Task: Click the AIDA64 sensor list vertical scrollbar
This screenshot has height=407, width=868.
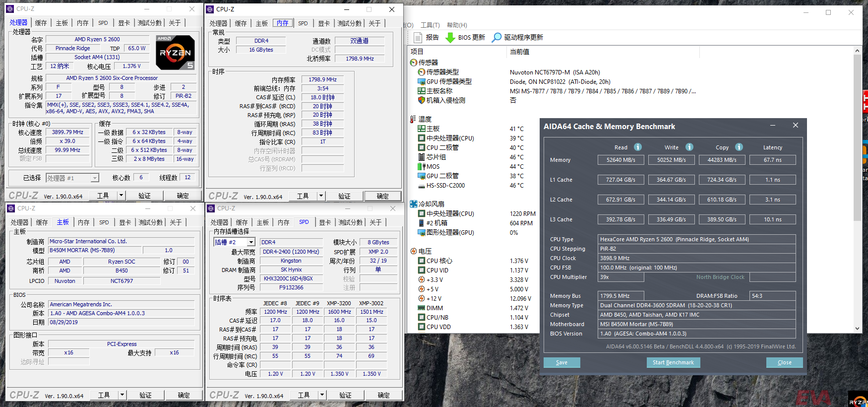Action: [x=857, y=137]
